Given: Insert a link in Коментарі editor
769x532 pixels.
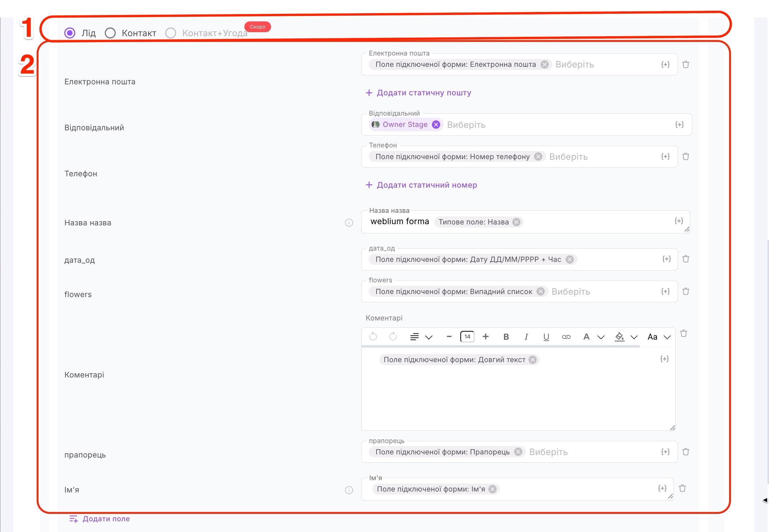Looking at the screenshot, I should click(566, 337).
